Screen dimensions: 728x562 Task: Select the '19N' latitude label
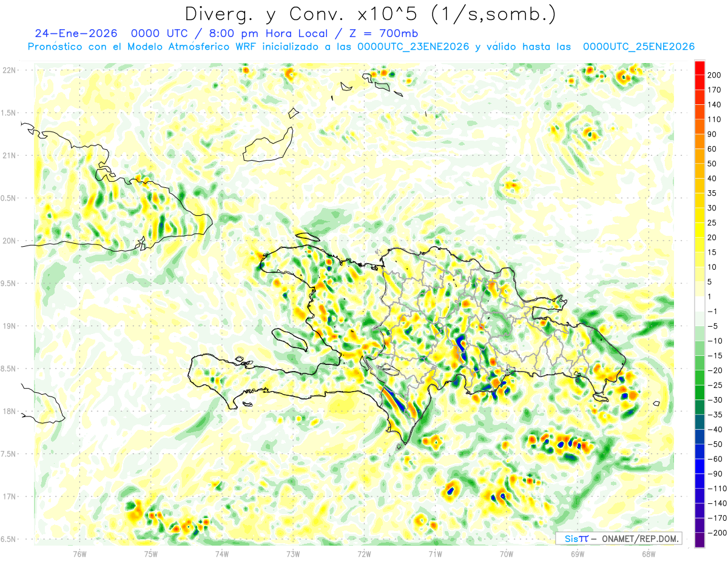click(8, 326)
